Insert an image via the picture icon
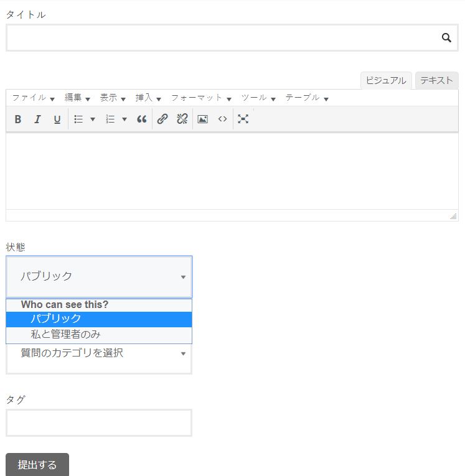The width and height of the screenshot is (465, 476). pos(202,119)
